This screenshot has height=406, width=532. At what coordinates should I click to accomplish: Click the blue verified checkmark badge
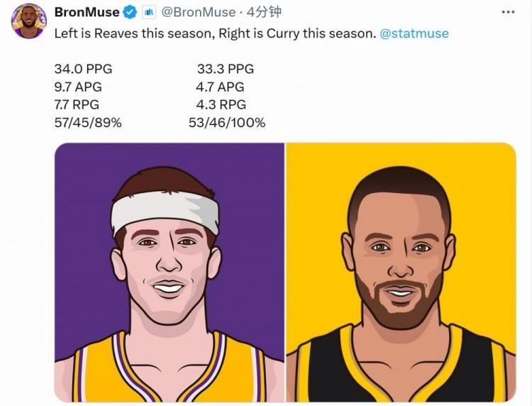click(131, 12)
